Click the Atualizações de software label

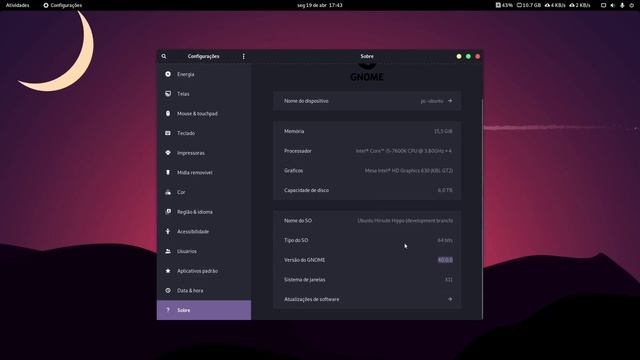311,299
